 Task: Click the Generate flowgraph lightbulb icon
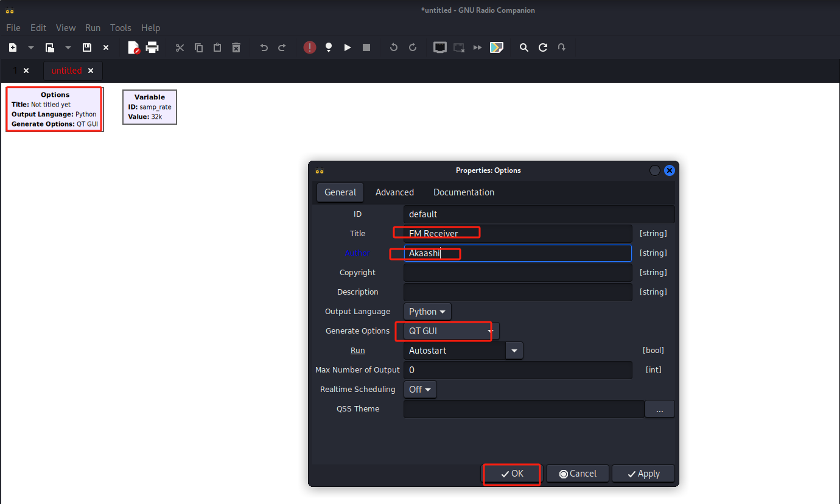[329, 47]
